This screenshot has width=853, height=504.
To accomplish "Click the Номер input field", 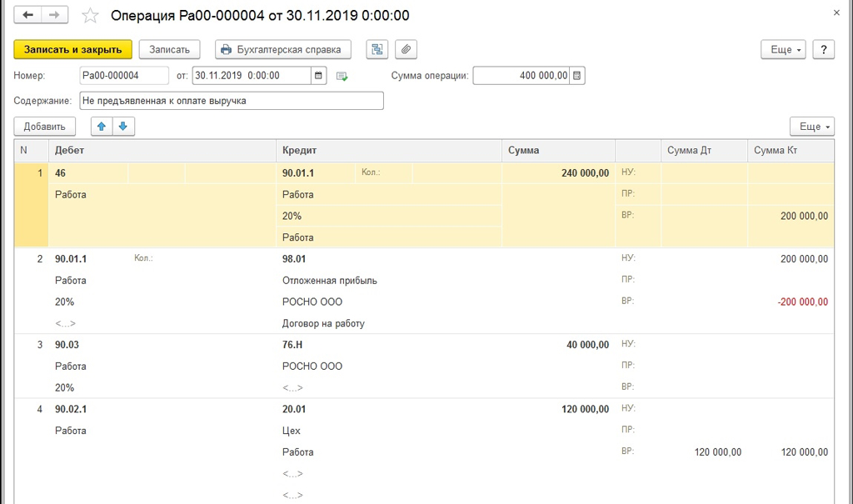I will (123, 76).
